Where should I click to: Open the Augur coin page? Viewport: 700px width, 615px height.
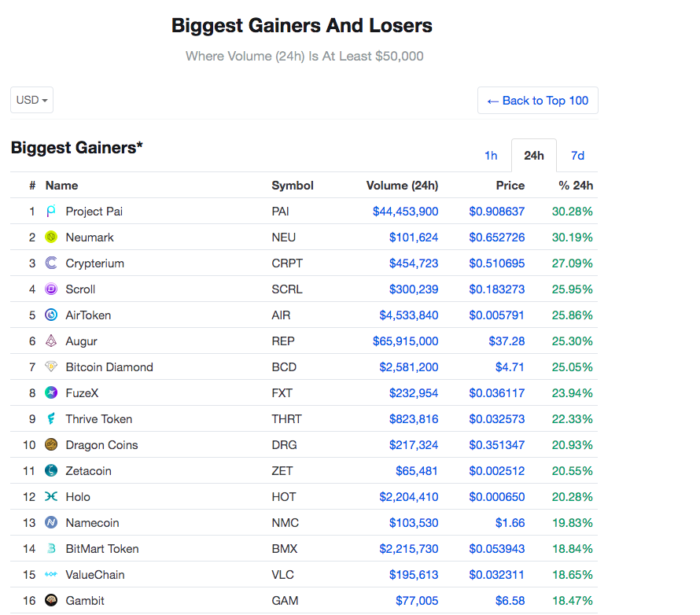point(81,341)
